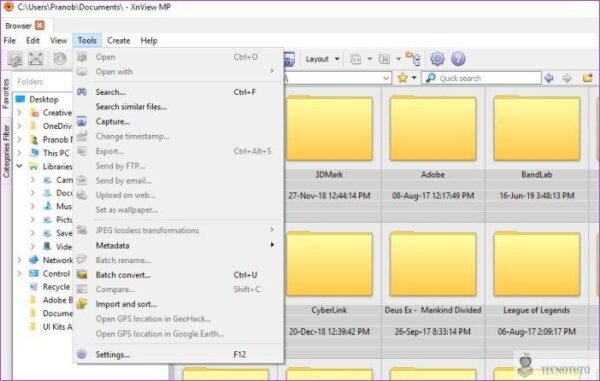The height and width of the screenshot is (381, 600).
Task: Click the folder up icon
Action: pyautogui.click(x=588, y=78)
